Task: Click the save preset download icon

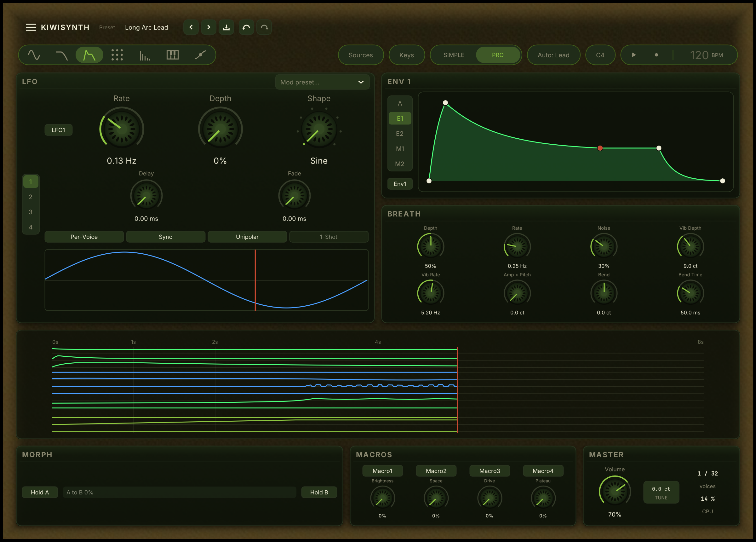Action: coord(226,27)
